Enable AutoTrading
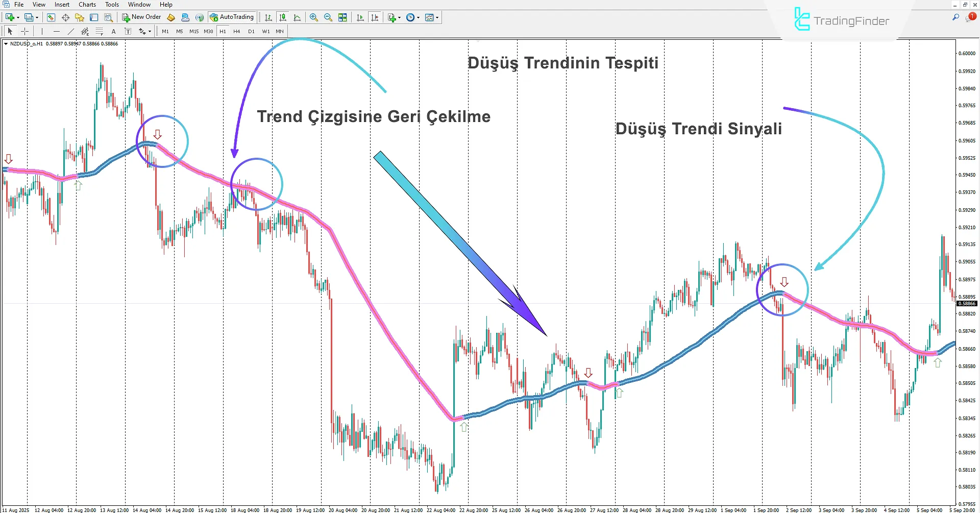This screenshot has height=513, width=980. (x=232, y=17)
